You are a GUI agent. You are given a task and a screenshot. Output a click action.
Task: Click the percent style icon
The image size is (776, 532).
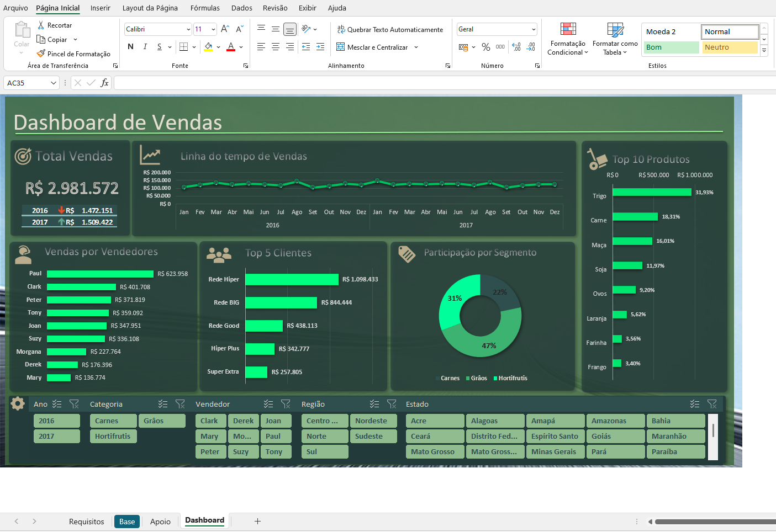tap(485, 47)
